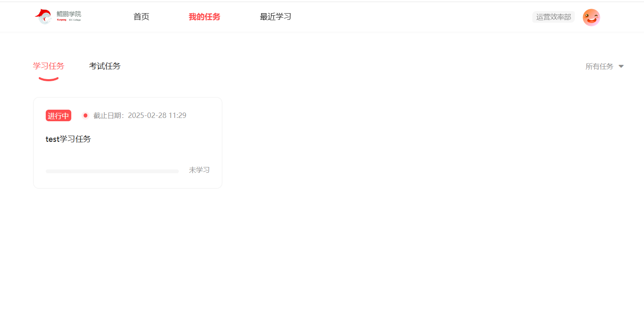Click the red curved underline under 学习任务
644x327 pixels.
point(49,79)
